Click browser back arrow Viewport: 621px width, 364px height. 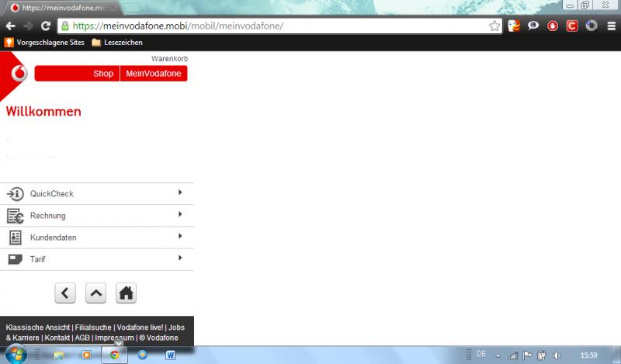pos(11,26)
